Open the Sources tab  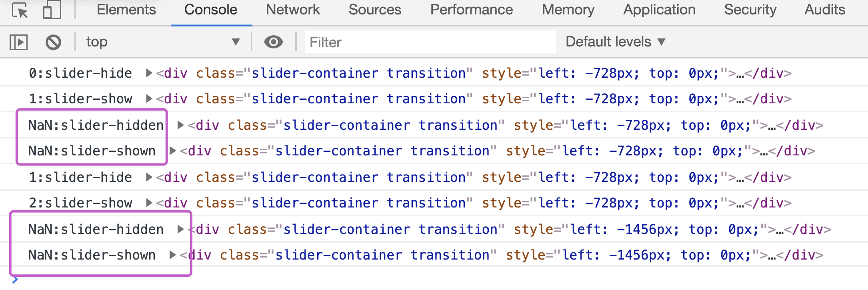375,10
